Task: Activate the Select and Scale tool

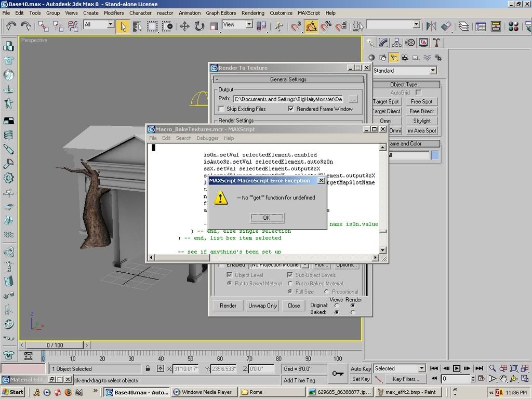Action: click(214, 26)
